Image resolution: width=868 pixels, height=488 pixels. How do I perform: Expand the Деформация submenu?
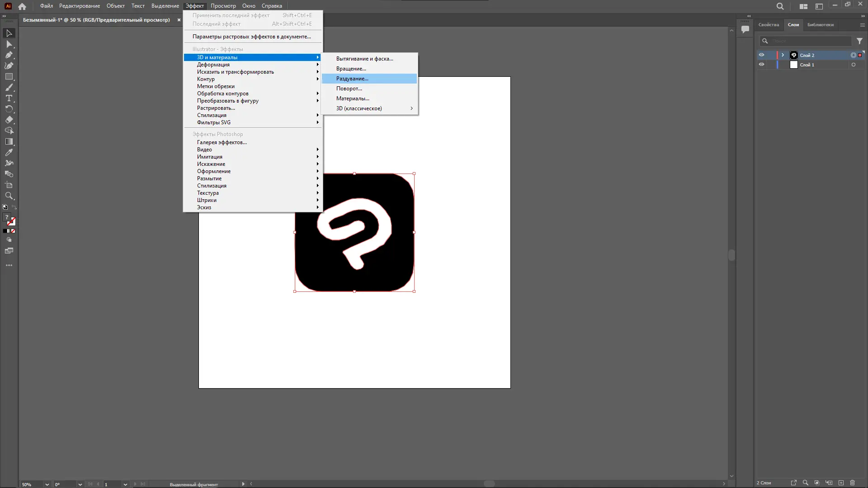tap(253, 65)
